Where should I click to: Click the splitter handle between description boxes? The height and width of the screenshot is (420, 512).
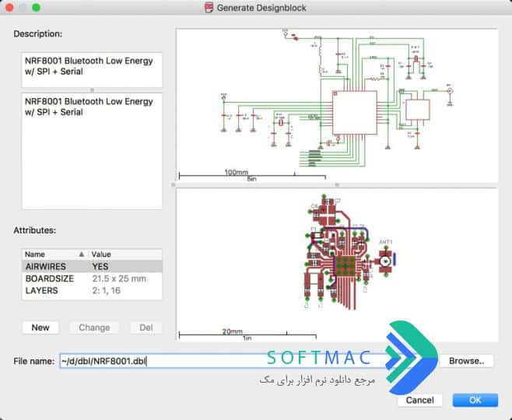92,89
